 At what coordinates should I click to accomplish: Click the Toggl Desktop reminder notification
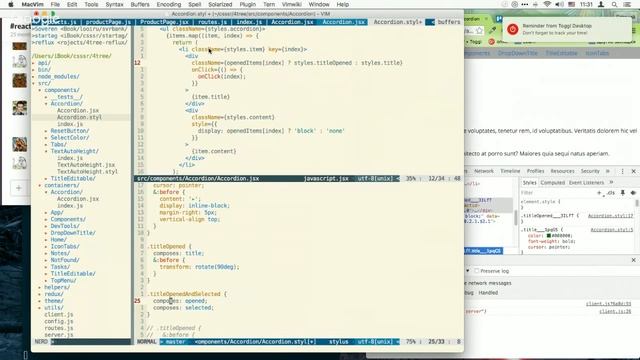[x=567, y=29]
